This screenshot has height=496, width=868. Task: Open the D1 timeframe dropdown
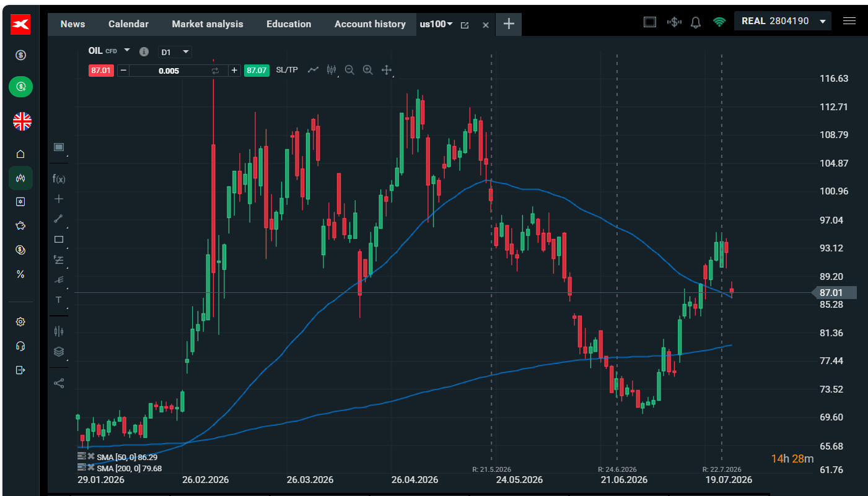tap(175, 53)
